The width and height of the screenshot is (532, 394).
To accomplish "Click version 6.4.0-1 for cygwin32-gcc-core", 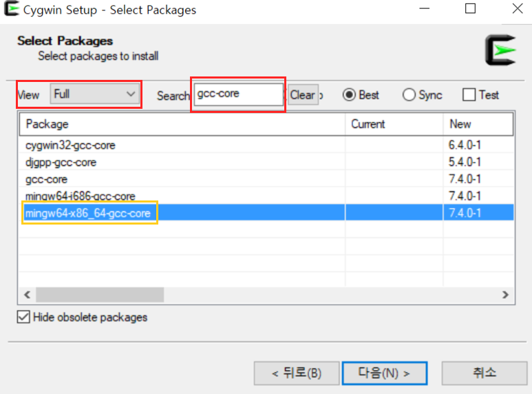I will [465, 145].
